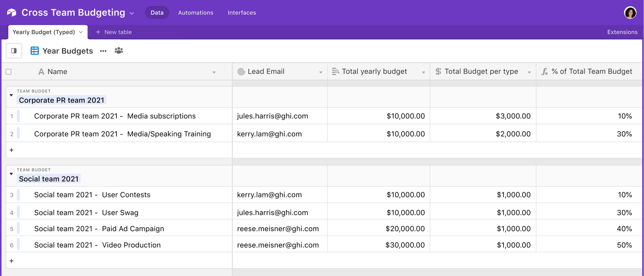This screenshot has height=276, width=644.
Task: Check the Corporate PR team Media subscriptions row
Action: (x=12, y=116)
